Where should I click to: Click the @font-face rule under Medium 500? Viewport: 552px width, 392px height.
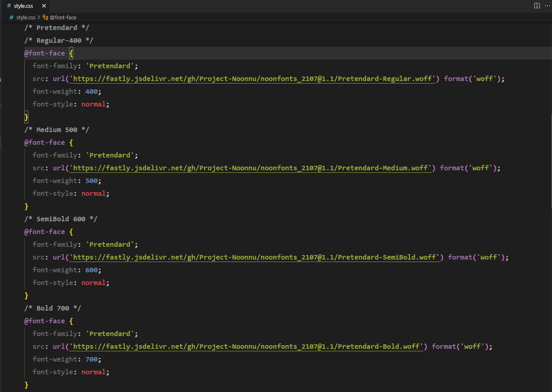pos(44,142)
